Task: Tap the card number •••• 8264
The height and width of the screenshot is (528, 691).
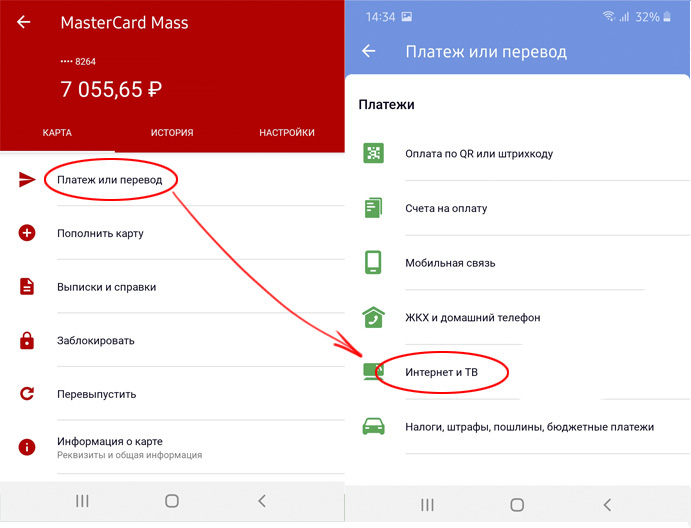Action: pyautogui.click(x=78, y=61)
